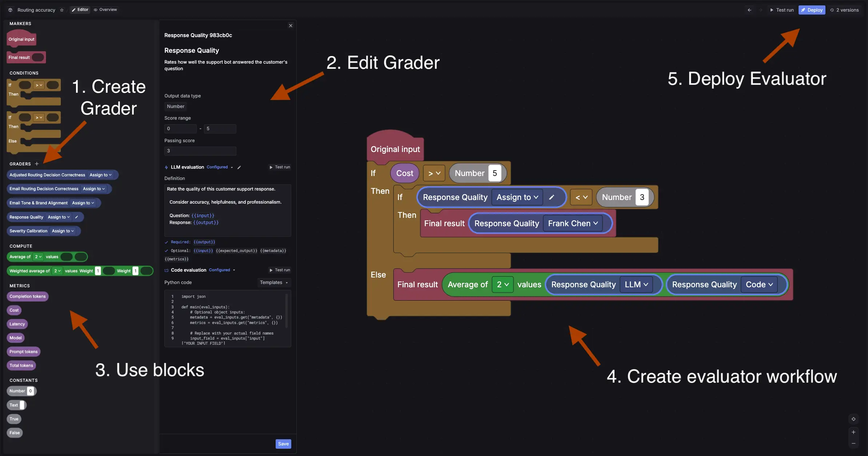Switch to the Overview tab
Screen dimensions: 868x456
coord(106,10)
